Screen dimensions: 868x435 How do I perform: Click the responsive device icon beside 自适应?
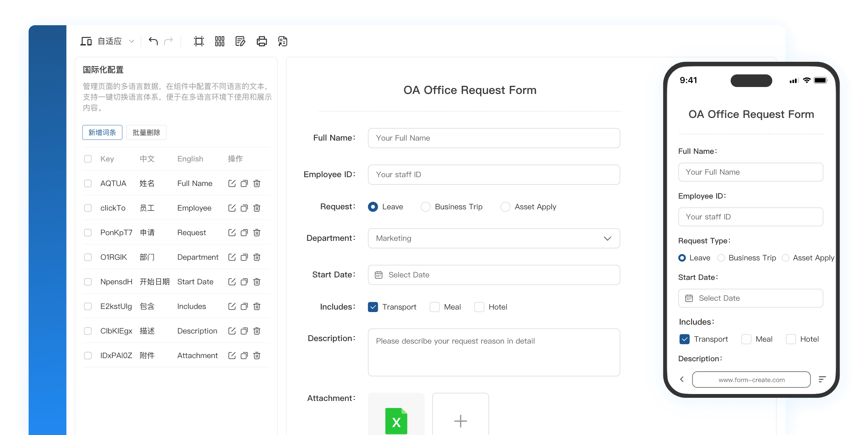[x=86, y=41]
